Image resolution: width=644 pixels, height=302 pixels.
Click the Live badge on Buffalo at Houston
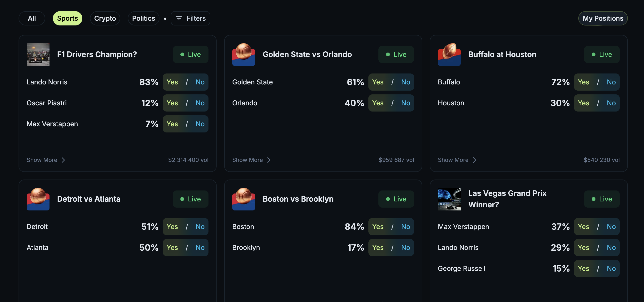pyautogui.click(x=601, y=54)
